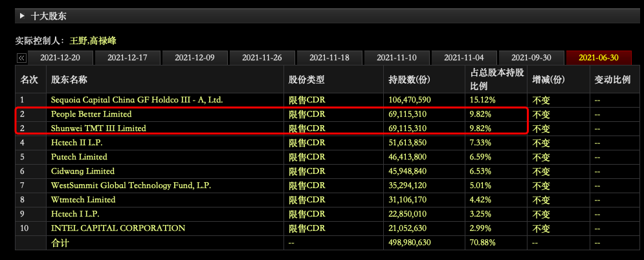
Task: Open Cidwang Limited shareholder
Action: (x=83, y=171)
